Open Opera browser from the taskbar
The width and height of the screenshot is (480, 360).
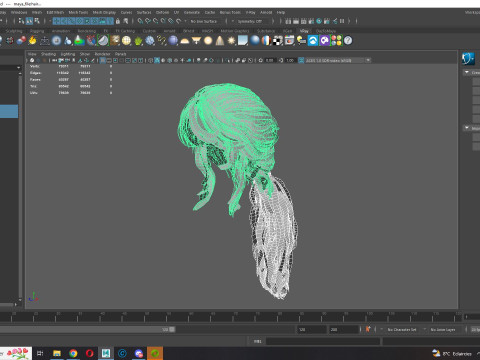[x=89, y=353]
